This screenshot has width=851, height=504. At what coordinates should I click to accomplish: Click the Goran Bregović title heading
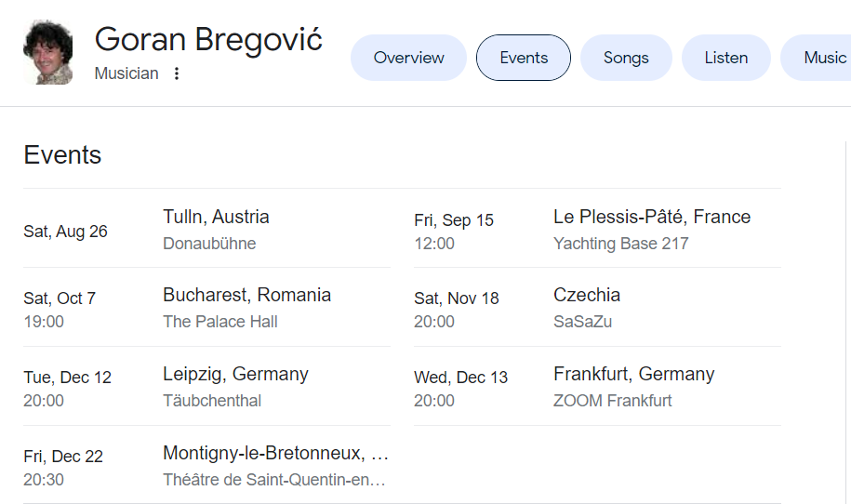(208, 40)
